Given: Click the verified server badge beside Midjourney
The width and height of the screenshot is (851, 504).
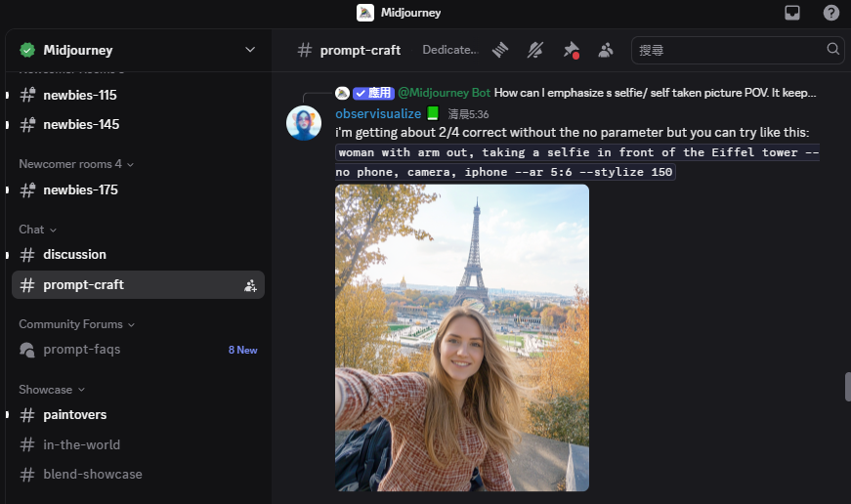Looking at the screenshot, I should 27,50.
